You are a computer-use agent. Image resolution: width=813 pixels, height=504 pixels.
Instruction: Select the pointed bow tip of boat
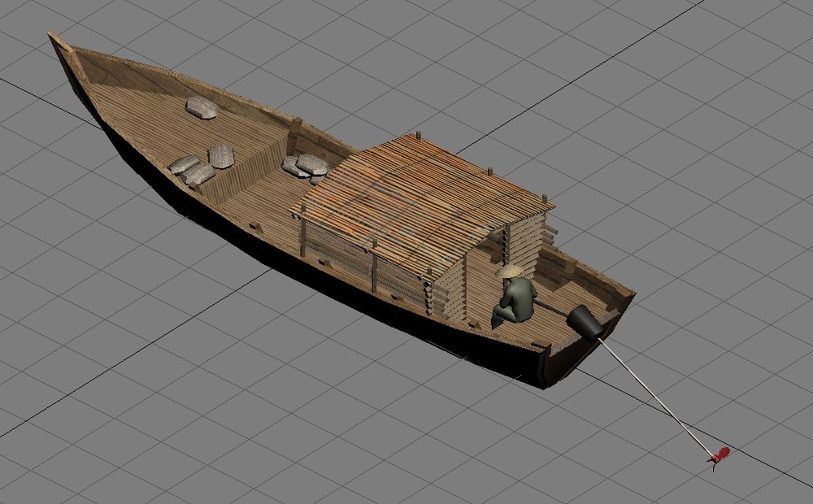[58, 44]
